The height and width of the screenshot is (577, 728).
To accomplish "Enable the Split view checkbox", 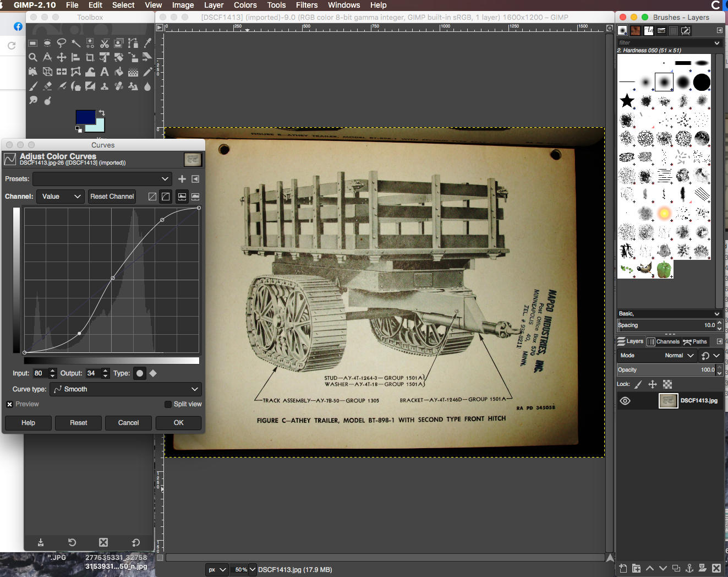I will pos(168,404).
